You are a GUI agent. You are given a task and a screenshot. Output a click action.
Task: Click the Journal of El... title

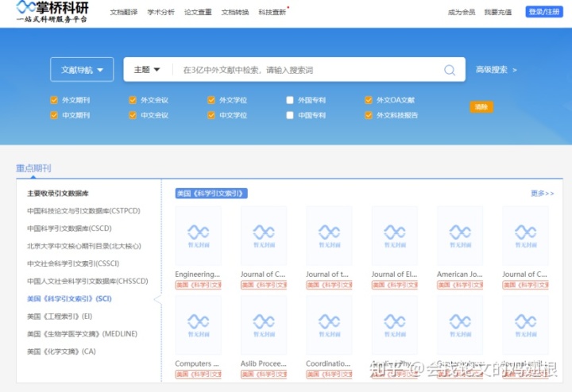[394, 275]
